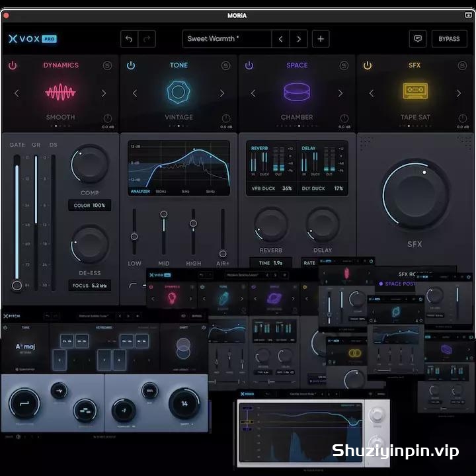Solo the Tone module with its S button
This screenshot has width=476, height=476.
[225, 65]
